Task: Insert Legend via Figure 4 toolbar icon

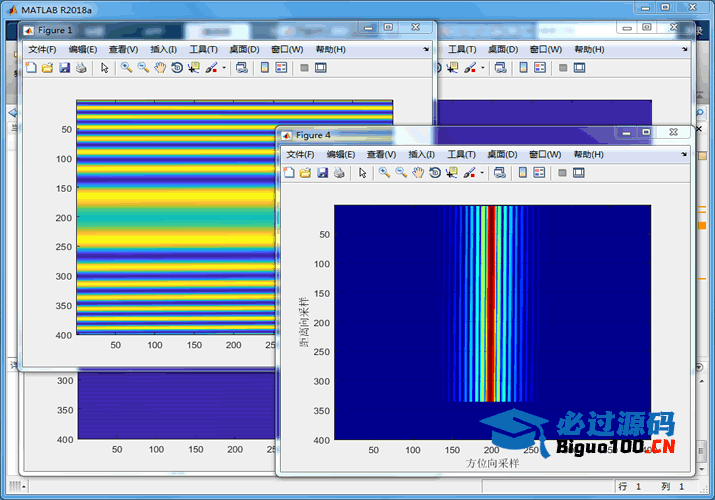Action: pyautogui.click(x=539, y=173)
